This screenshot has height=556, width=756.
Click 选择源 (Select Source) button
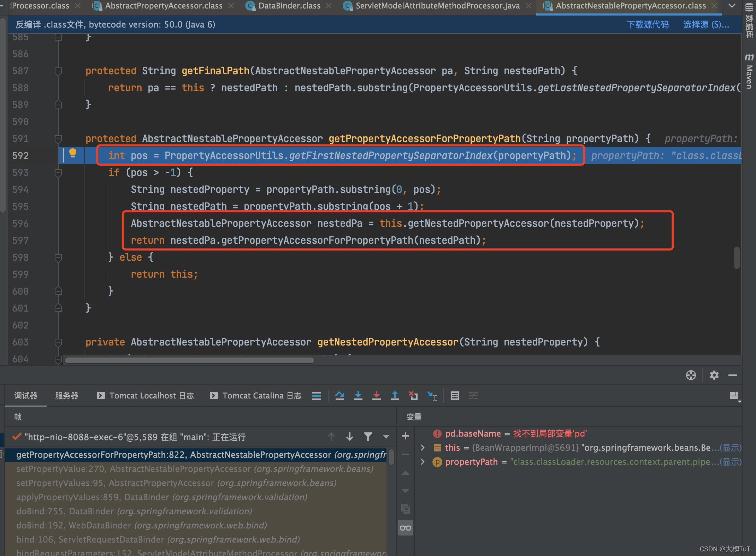point(704,25)
